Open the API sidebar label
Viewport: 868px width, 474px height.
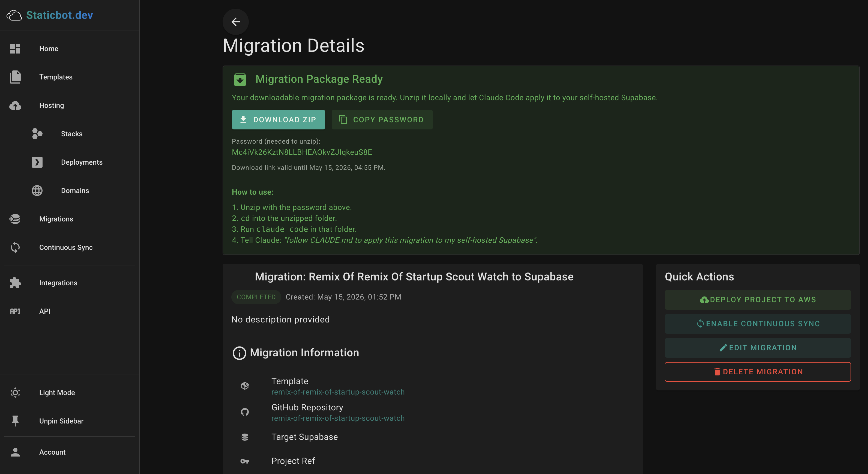(x=45, y=311)
